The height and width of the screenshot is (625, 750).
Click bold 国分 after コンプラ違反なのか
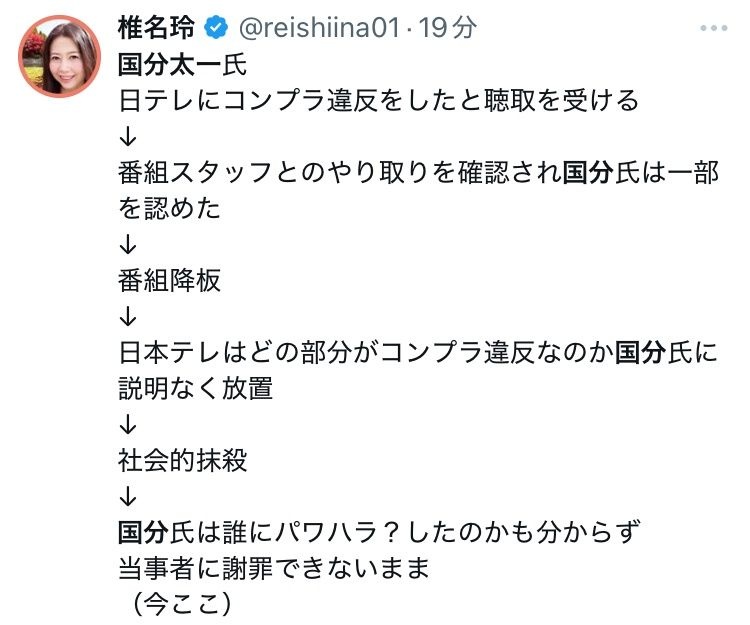coord(640,353)
